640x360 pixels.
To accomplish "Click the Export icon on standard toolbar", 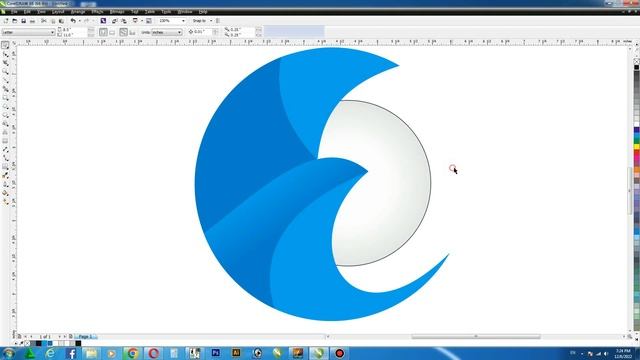I will [x=124, y=21].
